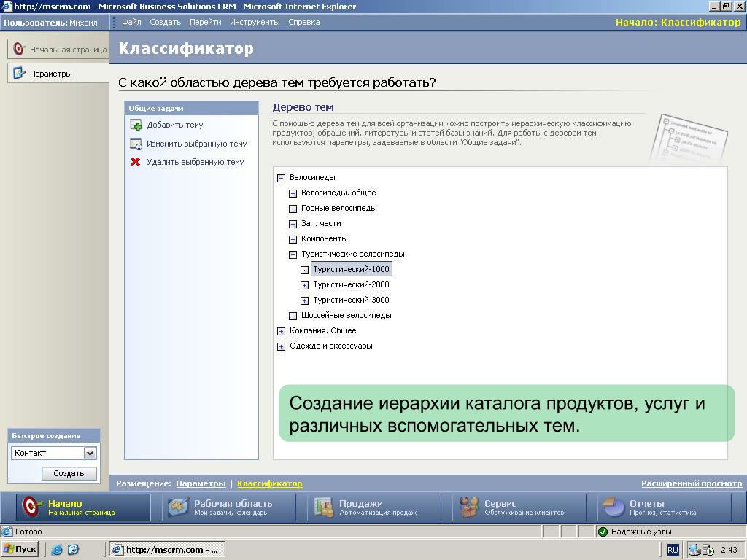The height and width of the screenshot is (560, 747).
Task: Expand the Велосипеды. общее node
Action: click(x=293, y=193)
